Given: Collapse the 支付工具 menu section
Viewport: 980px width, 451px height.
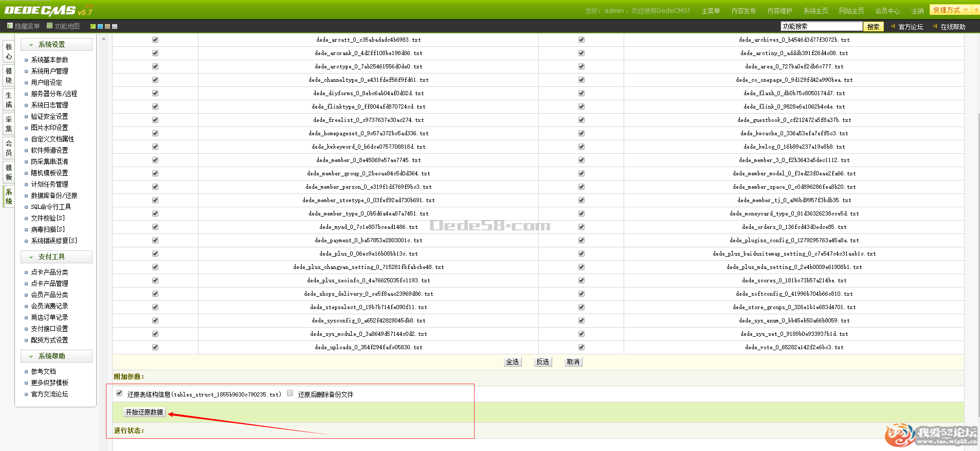Looking at the screenshot, I should click(x=57, y=257).
